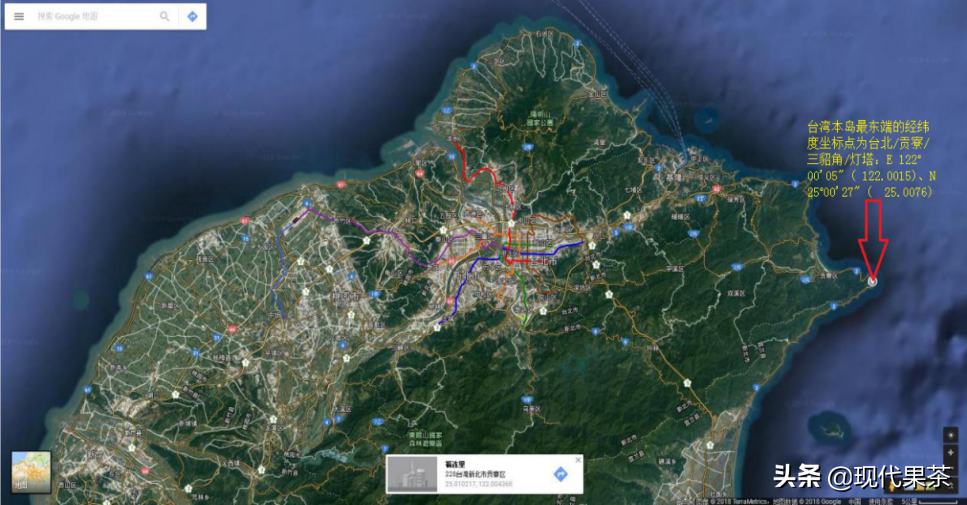
Task: Open the 使用条款 terms link
Action: pos(883,501)
